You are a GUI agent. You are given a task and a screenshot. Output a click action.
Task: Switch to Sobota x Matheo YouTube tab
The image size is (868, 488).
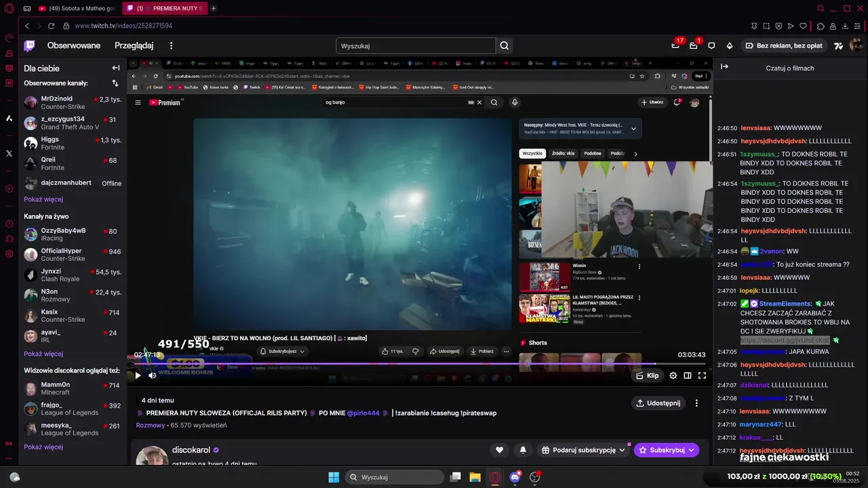pyautogui.click(x=77, y=8)
